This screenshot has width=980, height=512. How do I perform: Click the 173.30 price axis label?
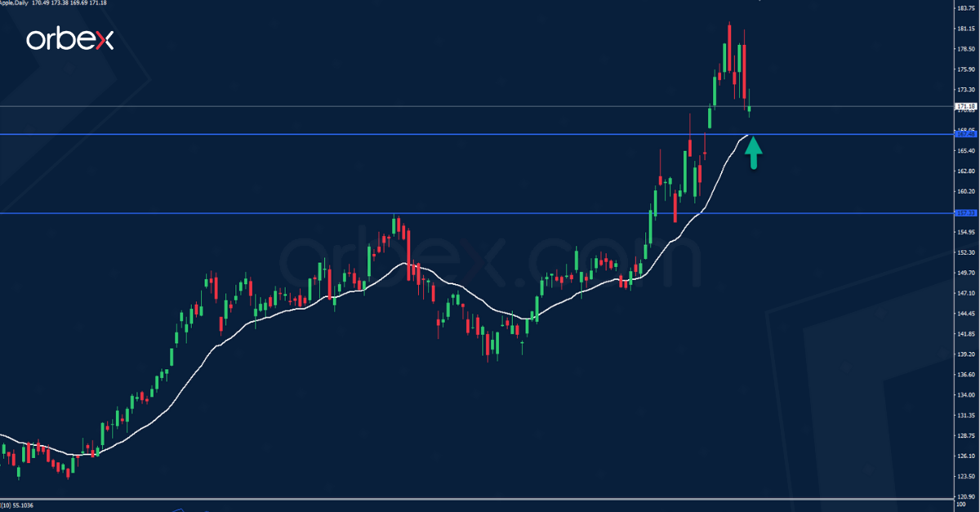click(x=968, y=90)
